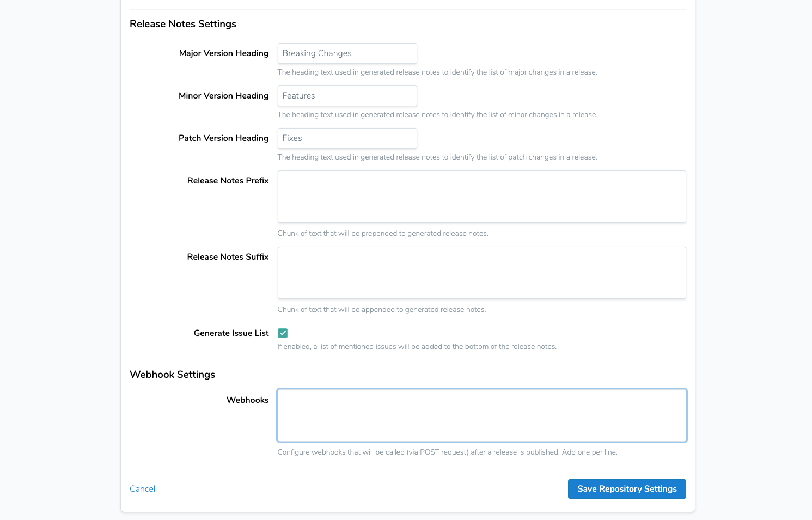Click the Patch Version Heading input
812x520 pixels.
[347, 138]
